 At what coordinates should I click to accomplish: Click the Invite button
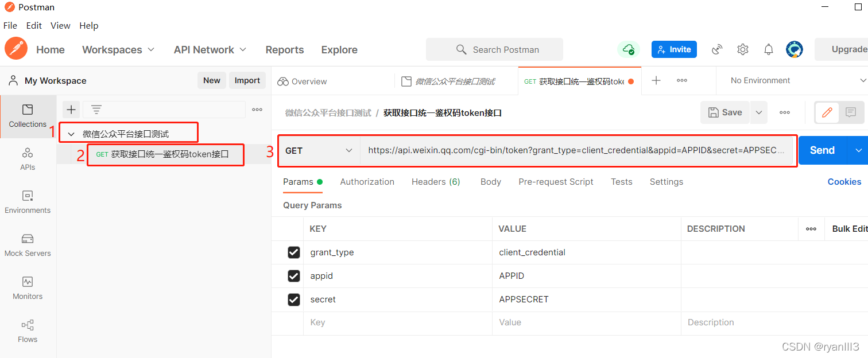(675, 49)
